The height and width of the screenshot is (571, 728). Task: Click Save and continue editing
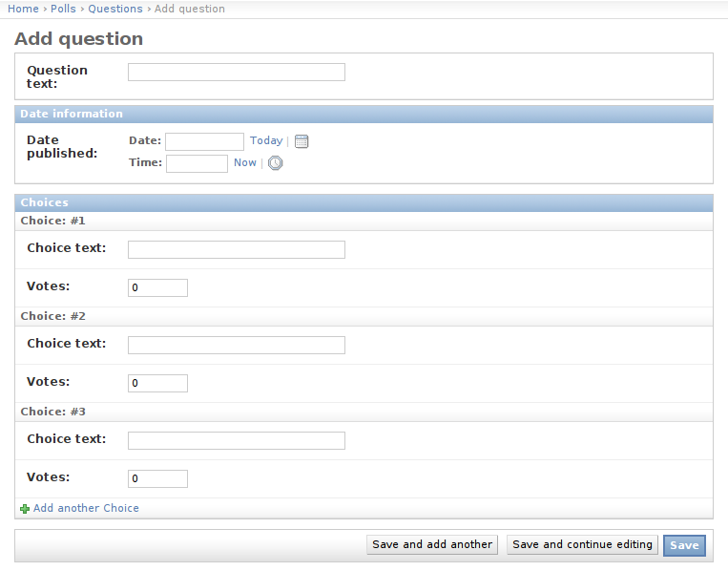click(582, 544)
